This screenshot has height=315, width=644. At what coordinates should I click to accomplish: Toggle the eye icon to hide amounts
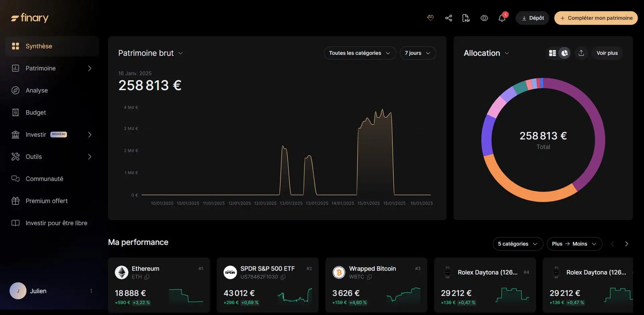pos(484,18)
